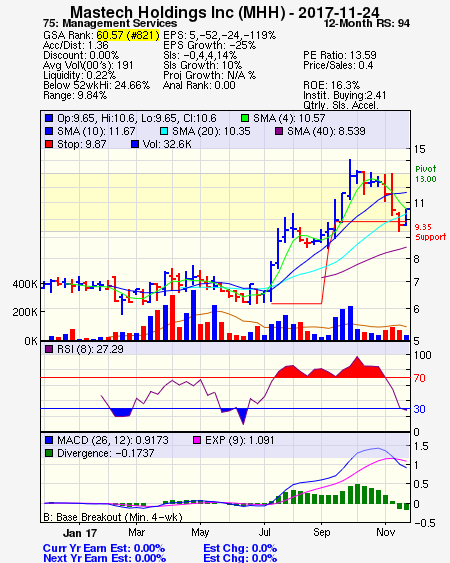
Task: Click the cyan SMA (20) legend swatch
Action: click(164, 131)
